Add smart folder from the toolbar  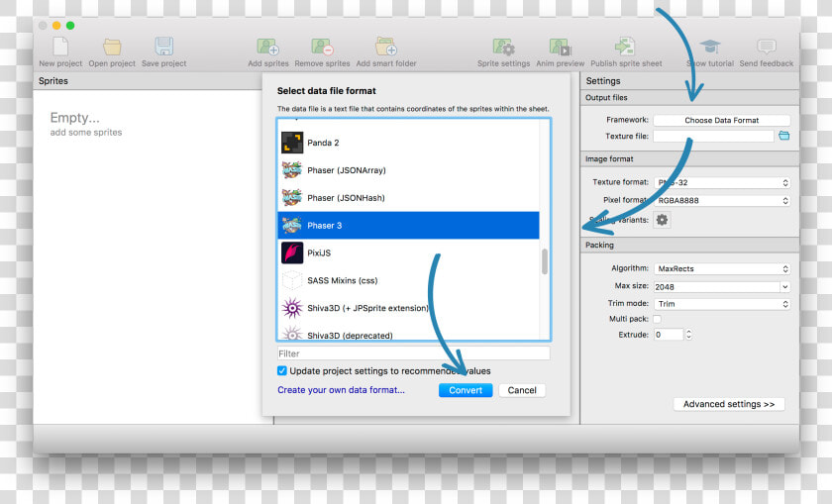(x=385, y=52)
